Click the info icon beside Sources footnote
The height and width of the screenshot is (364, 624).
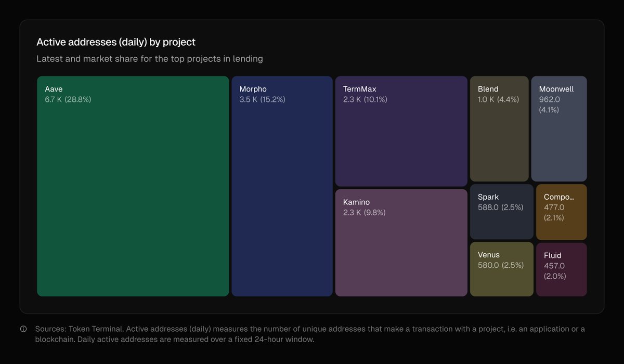[x=23, y=329]
